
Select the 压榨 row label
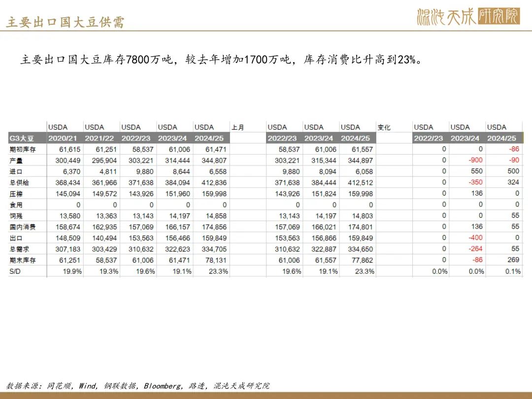click(16, 194)
